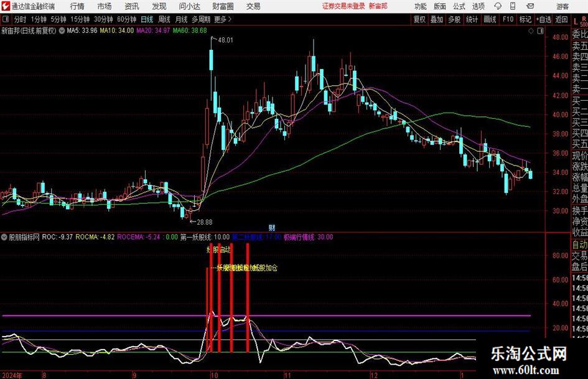Click the 妖股启动 signal label
The image size is (588, 379).
(x=219, y=250)
